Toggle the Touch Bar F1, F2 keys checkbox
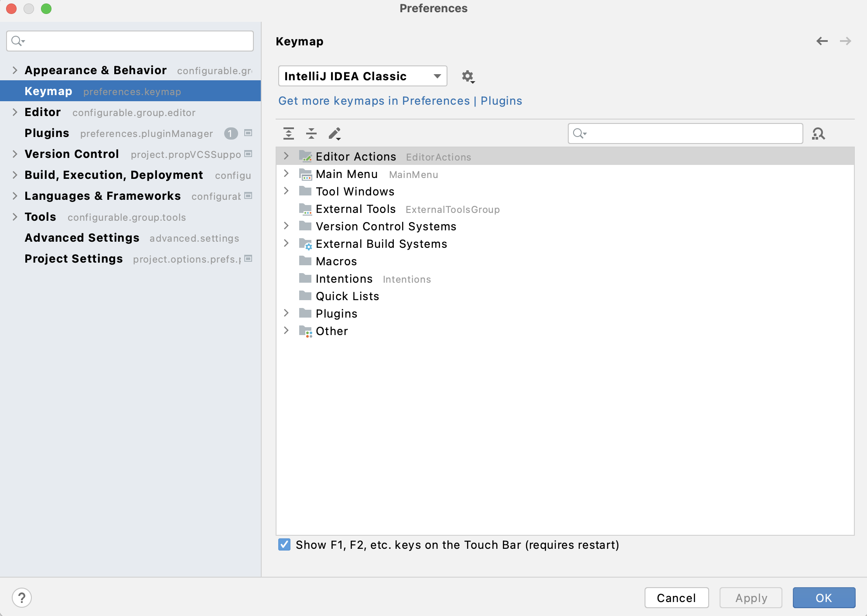Viewport: 867px width, 616px height. click(284, 544)
